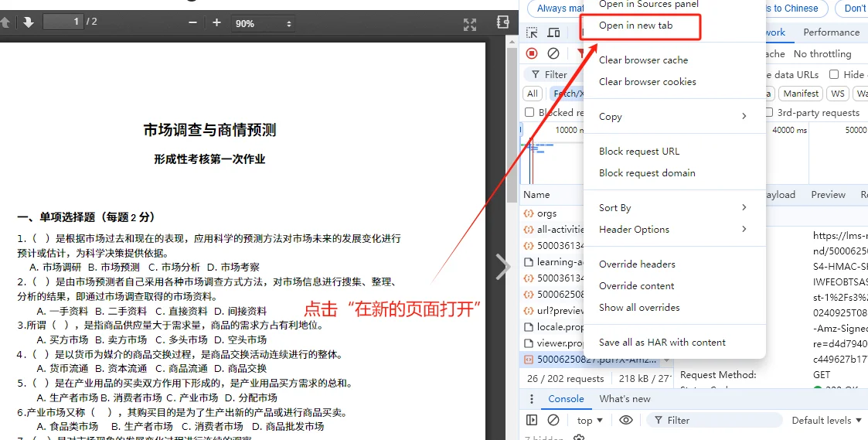
Task: Select the locale.prop… request row
Action: (x=553, y=326)
